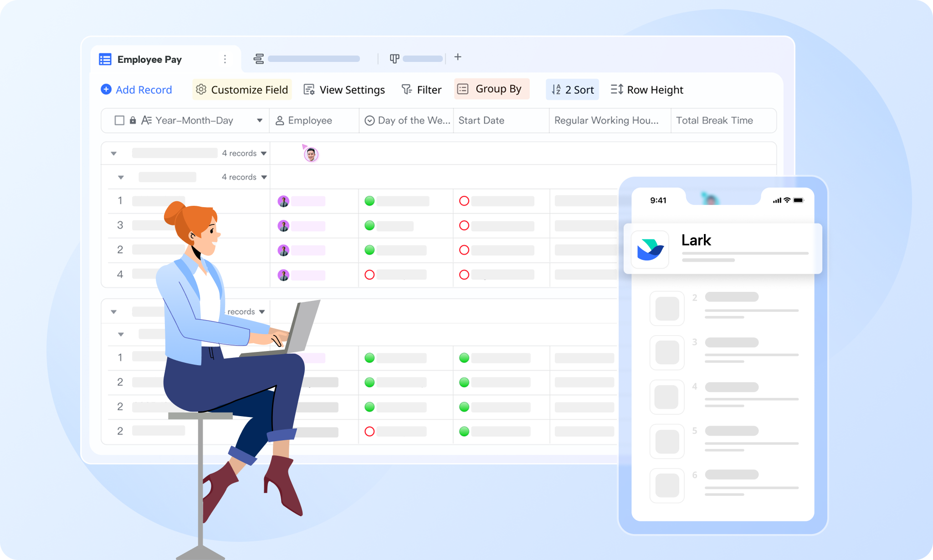Toggle row 1 Start Date red circle

(x=464, y=201)
